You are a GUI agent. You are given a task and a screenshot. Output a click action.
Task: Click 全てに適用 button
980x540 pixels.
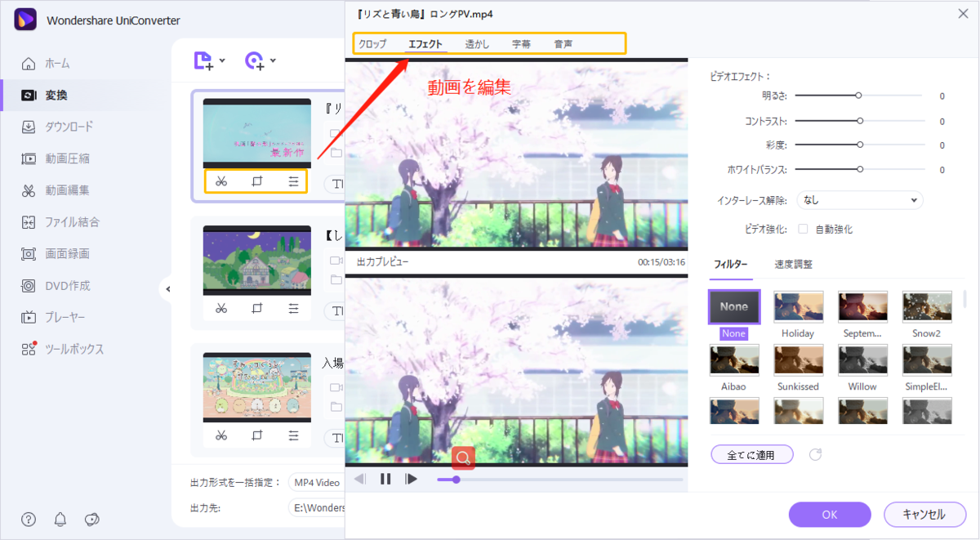pos(752,454)
